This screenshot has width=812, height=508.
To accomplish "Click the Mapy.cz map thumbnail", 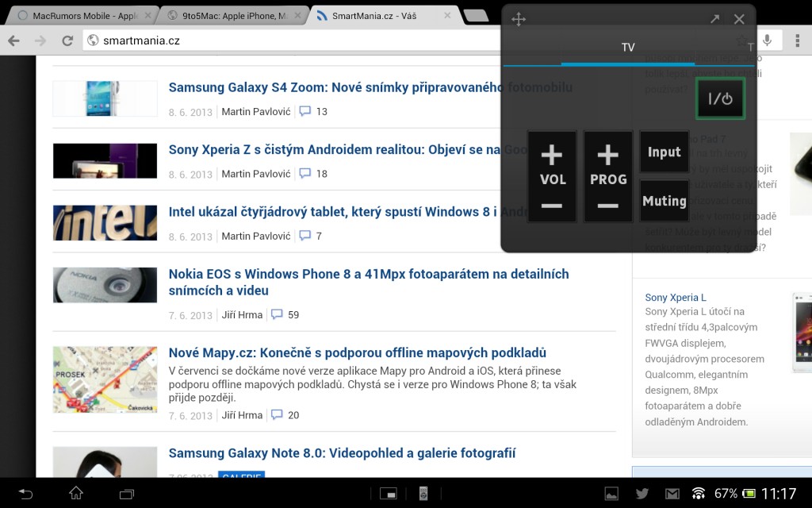I will click(105, 379).
